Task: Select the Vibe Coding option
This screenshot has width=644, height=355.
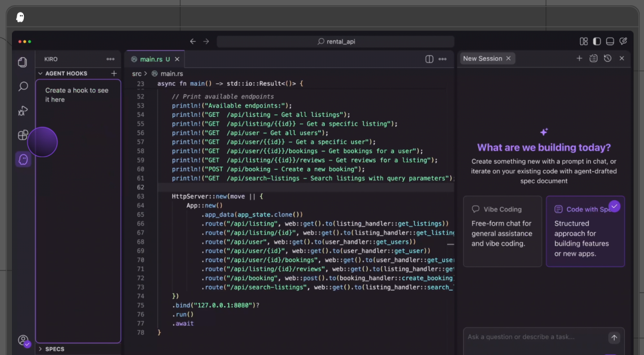Action: coord(502,231)
